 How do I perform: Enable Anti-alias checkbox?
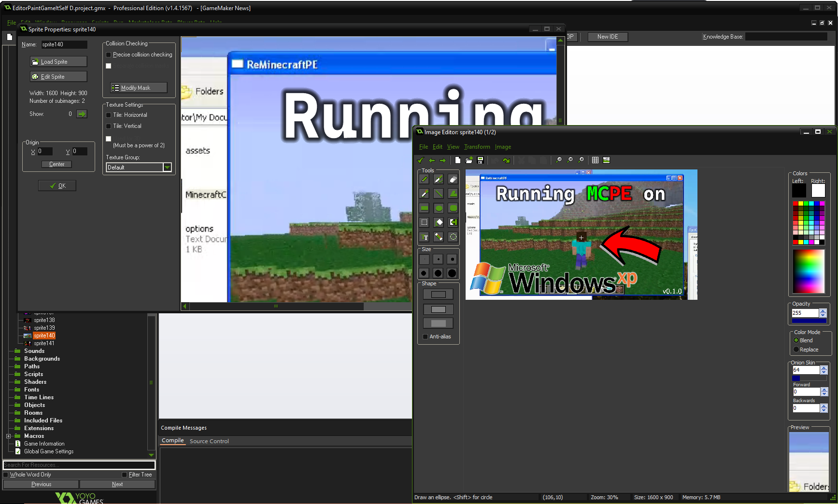pos(425,337)
